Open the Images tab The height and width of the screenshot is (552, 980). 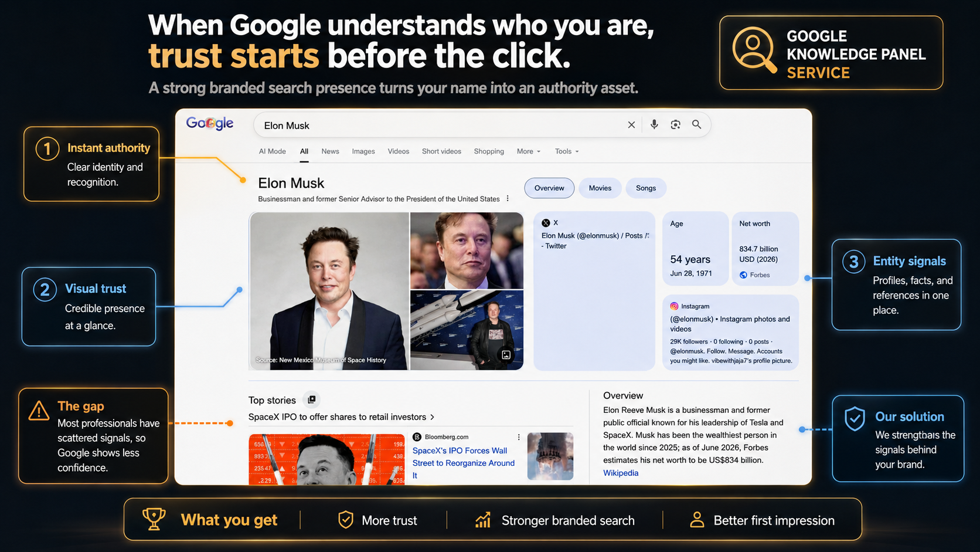click(x=363, y=151)
